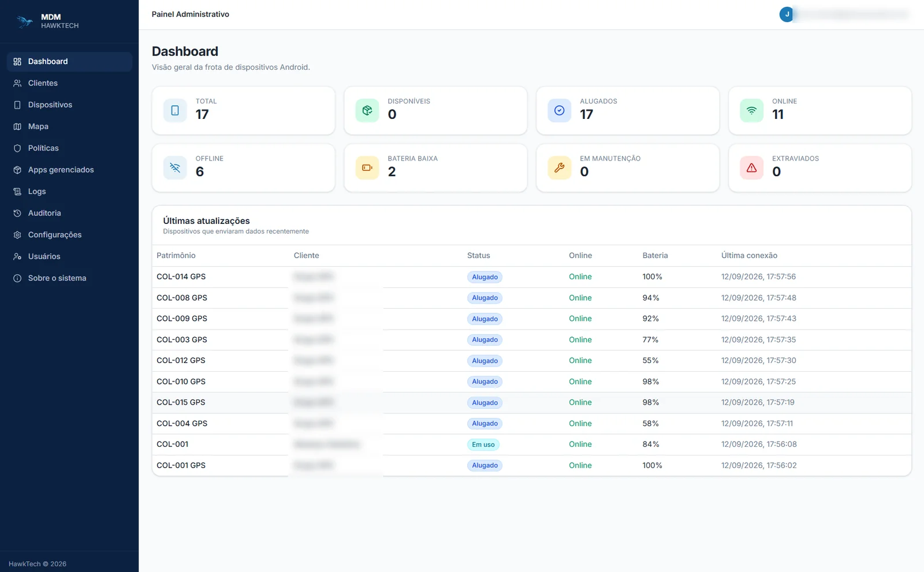
Task: Click the Alugados card check-circle icon
Action: pyautogui.click(x=560, y=110)
